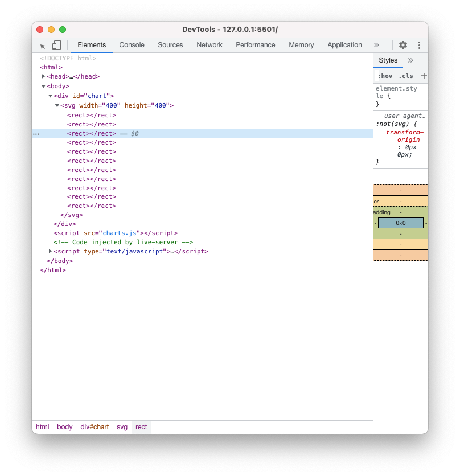Toggle the .cls element classes panel
Image resolution: width=460 pixels, height=476 pixels.
406,76
